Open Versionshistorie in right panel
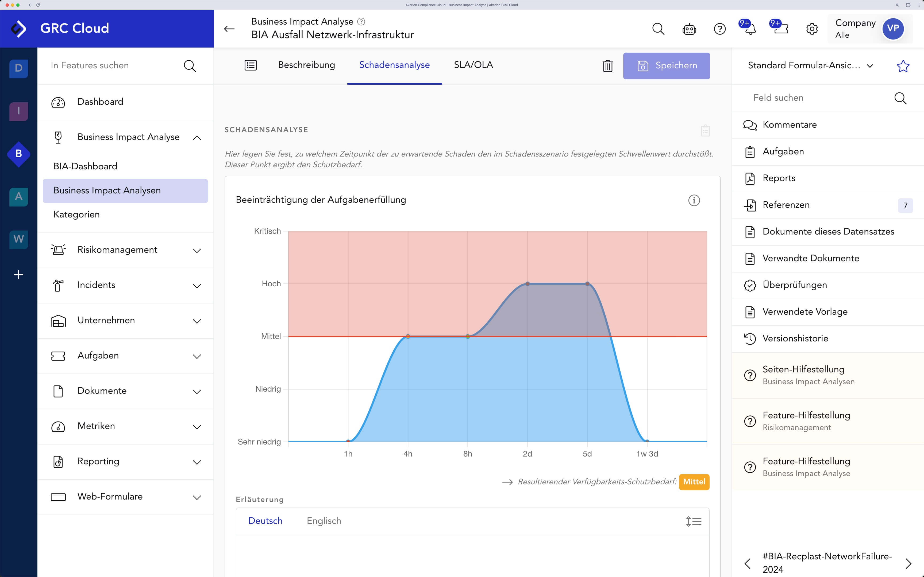 pos(795,338)
